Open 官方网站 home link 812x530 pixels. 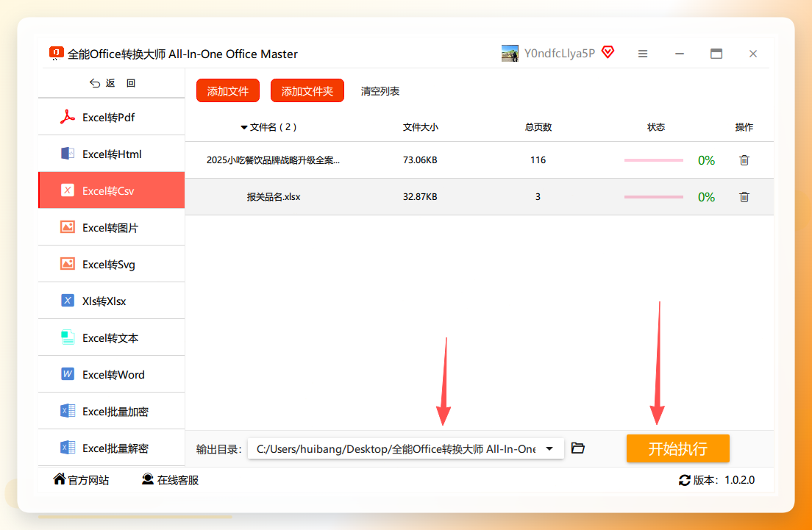point(81,480)
